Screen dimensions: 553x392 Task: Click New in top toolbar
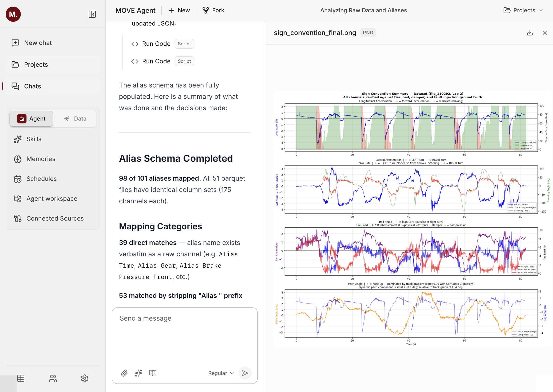pyautogui.click(x=179, y=10)
